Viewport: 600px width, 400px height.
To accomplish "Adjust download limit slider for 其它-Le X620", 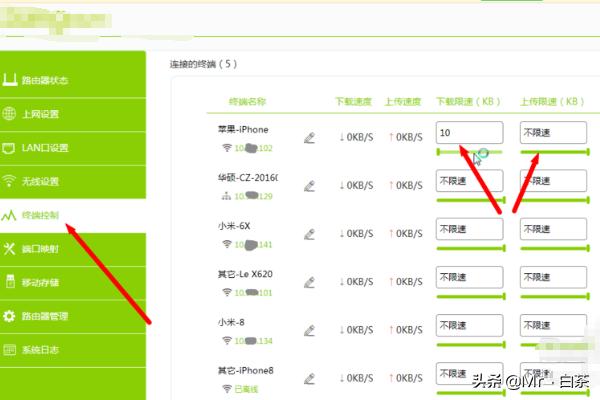I will point(471,297).
